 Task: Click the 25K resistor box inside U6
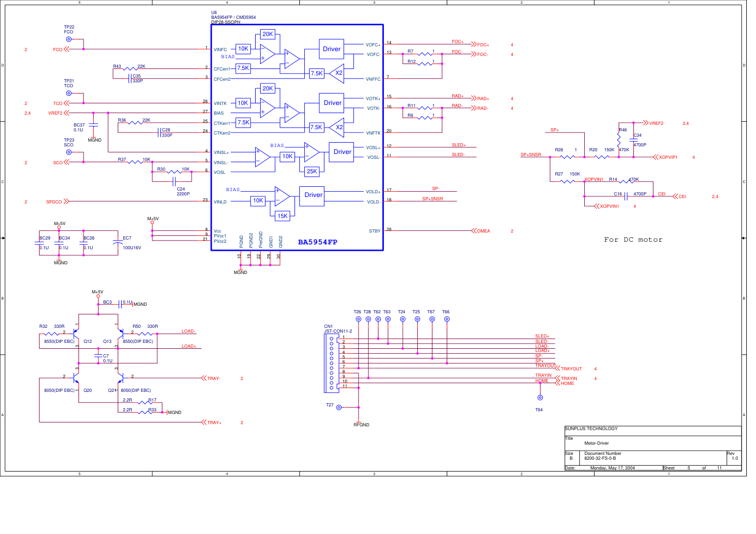tap(312, 171)
